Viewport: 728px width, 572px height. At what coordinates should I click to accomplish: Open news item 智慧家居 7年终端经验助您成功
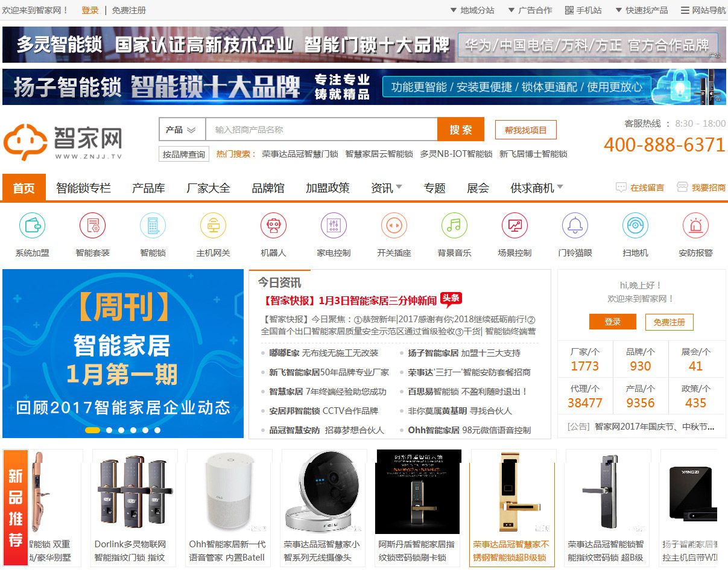[x=328, y=392]
